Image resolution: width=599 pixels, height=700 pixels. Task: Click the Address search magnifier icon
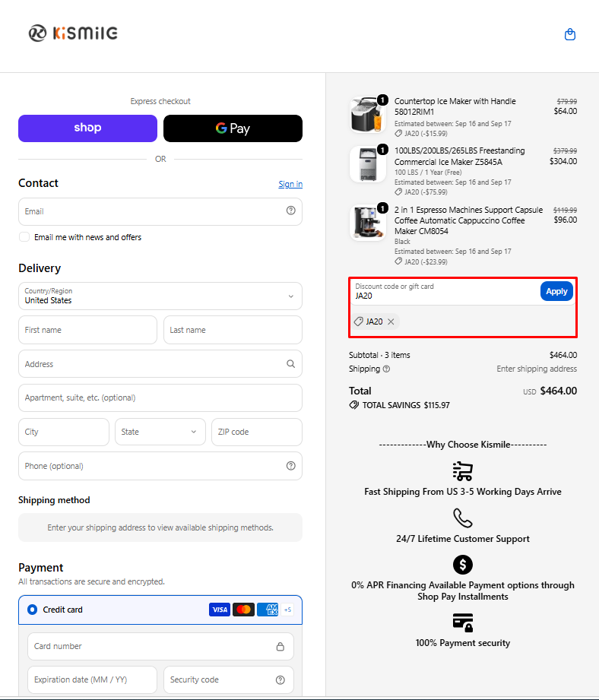point(290,364)
